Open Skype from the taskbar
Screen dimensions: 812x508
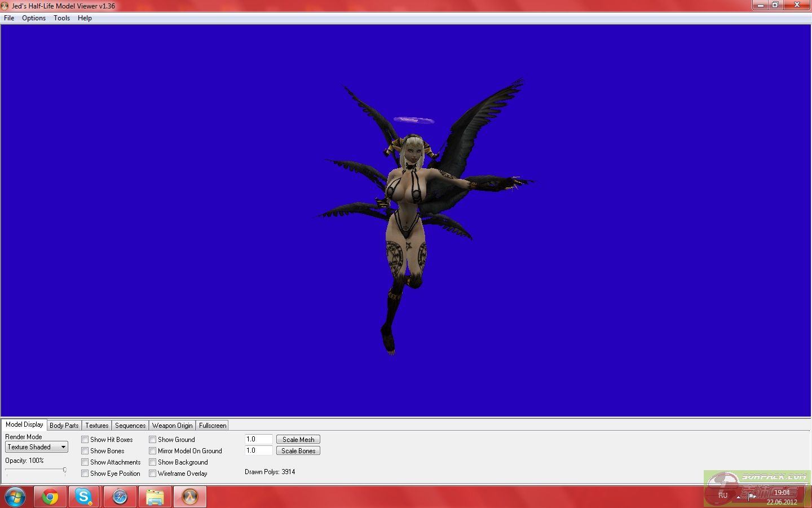pos(84,497)
